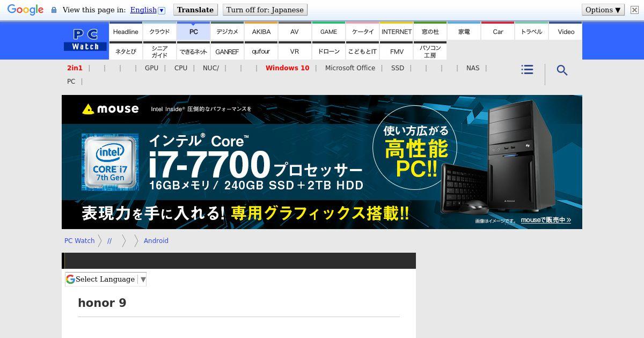Open the AV tab
The height and width of the screenshot is (338, 644).
295,31
